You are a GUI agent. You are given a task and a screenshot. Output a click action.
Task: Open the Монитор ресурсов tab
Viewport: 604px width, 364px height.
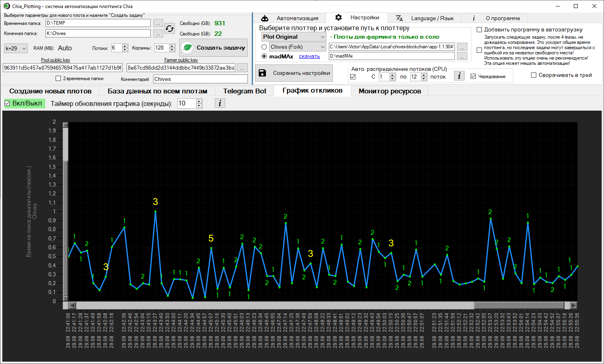tap(390, 91)
